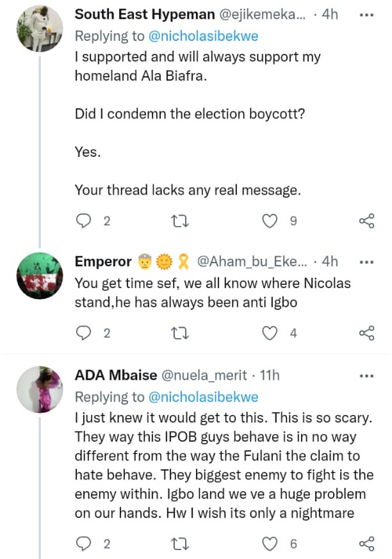Open more options on South East Hypeman's tweet
This screenshot has height=559, width=392.
[366, 14]
